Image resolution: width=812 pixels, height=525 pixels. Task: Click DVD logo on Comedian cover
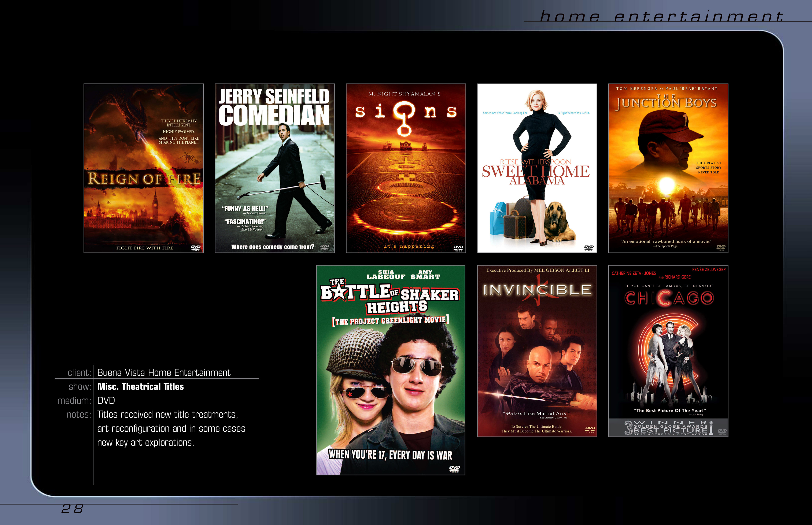pyautogui.click(x=324, y=247)
